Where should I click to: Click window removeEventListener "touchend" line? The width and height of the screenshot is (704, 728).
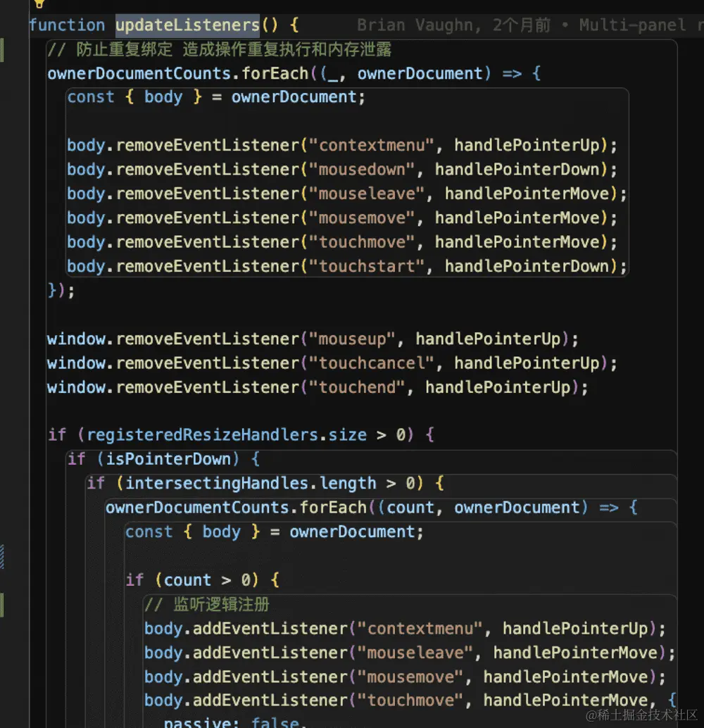pos(318,388)
